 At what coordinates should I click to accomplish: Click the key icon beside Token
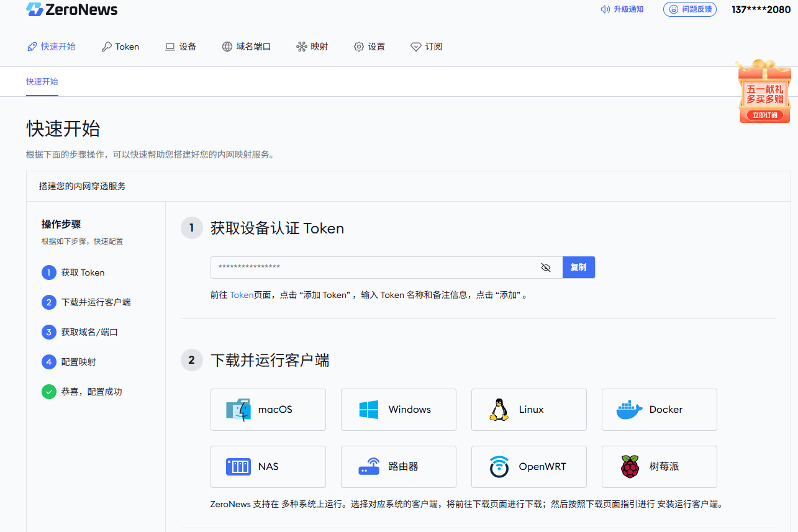tap(106, 47)
